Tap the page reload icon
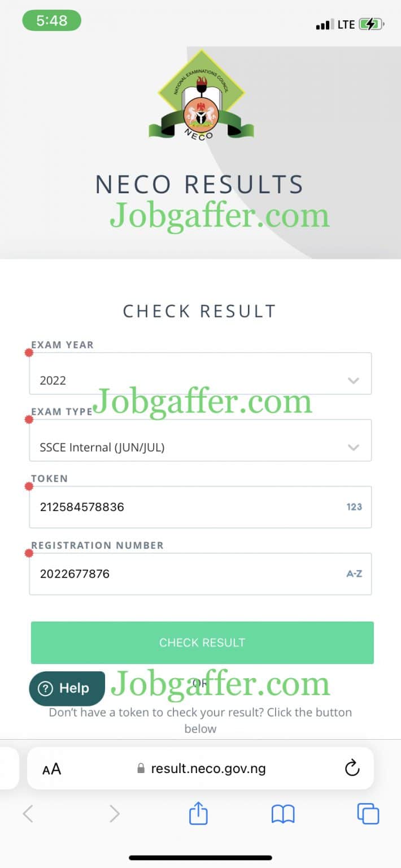401x868 pixels. [x=352, y=768]
